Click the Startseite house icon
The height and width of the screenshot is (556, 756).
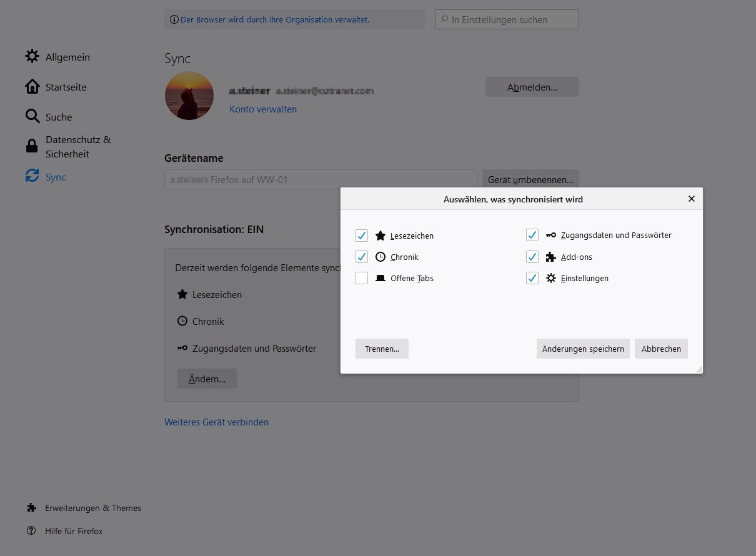pyautogui.click(x=32, y=86)
